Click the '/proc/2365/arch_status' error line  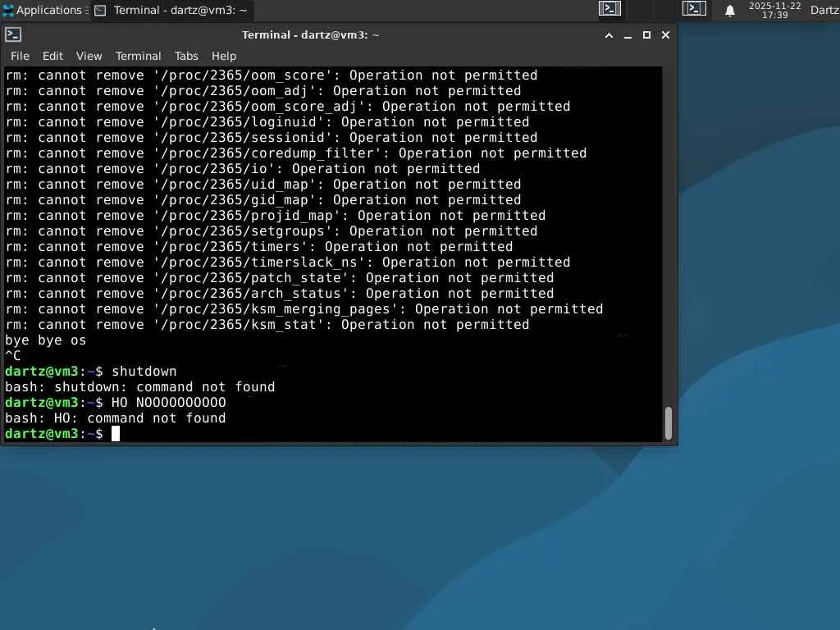click(x=280, y=294)
